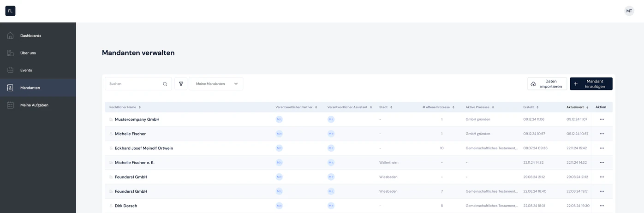The height and width of the screenshot is (213, 644).
Task: Click assistant avatar for Eckhard Josef Meinolf Ortwein
Action: point(331,148)
